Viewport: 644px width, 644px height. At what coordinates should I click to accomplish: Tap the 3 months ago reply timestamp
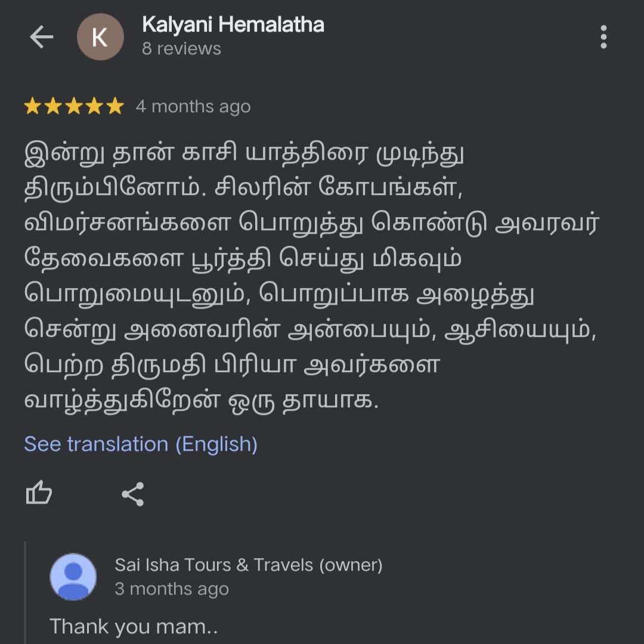172,589
